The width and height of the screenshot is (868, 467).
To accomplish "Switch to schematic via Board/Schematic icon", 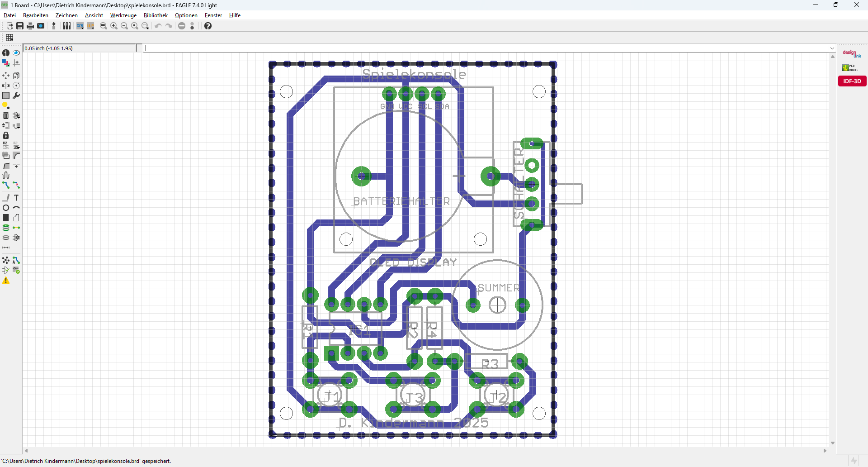I will [x=54, y=26].
